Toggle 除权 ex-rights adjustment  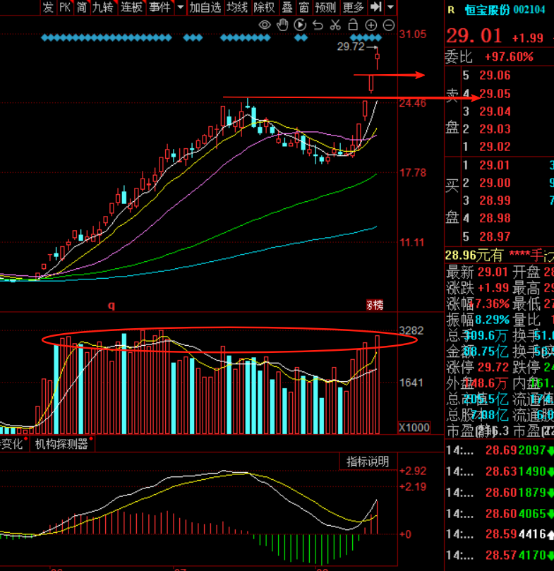coord(264,7)
